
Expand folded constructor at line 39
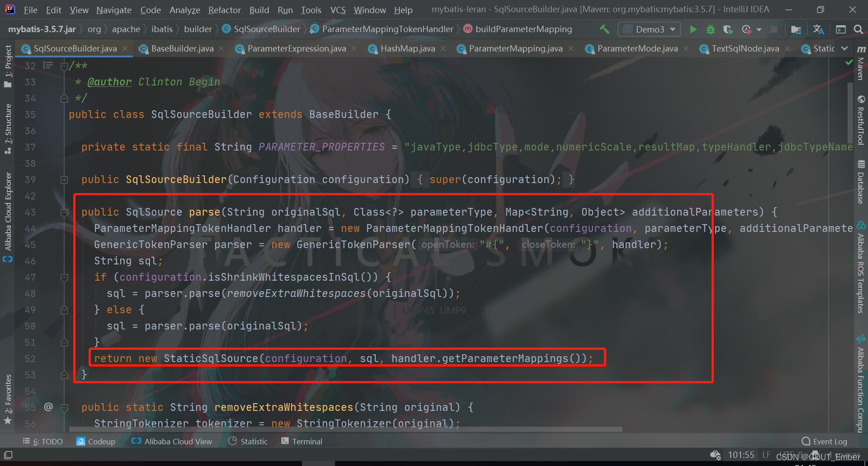point(64,180)
